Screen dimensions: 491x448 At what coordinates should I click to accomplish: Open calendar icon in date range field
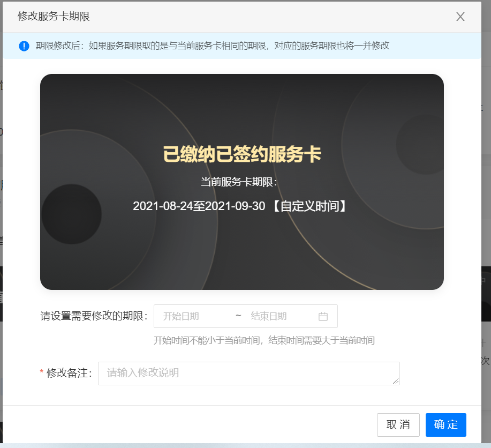pos(323,316)
